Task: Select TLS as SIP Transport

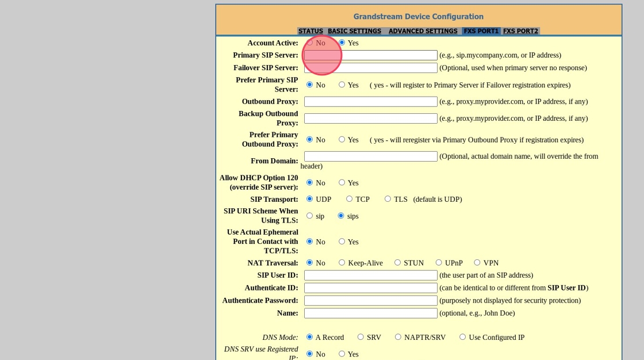Action: click(388, 199)
